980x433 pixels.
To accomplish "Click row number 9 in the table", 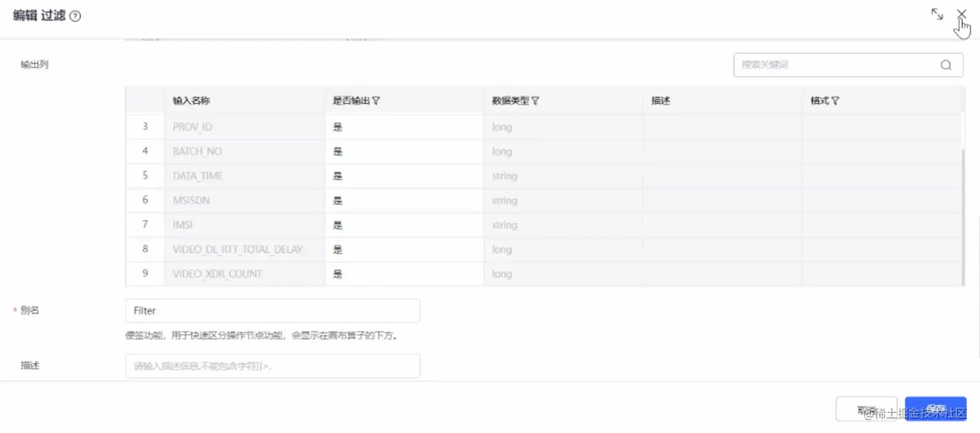I will (145, 274).
